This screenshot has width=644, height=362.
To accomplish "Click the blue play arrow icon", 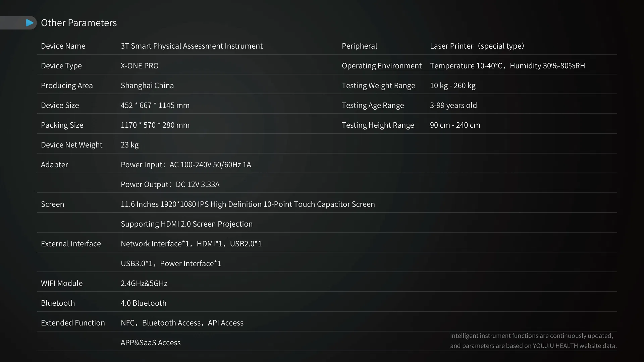I will (x=30, y=23).
